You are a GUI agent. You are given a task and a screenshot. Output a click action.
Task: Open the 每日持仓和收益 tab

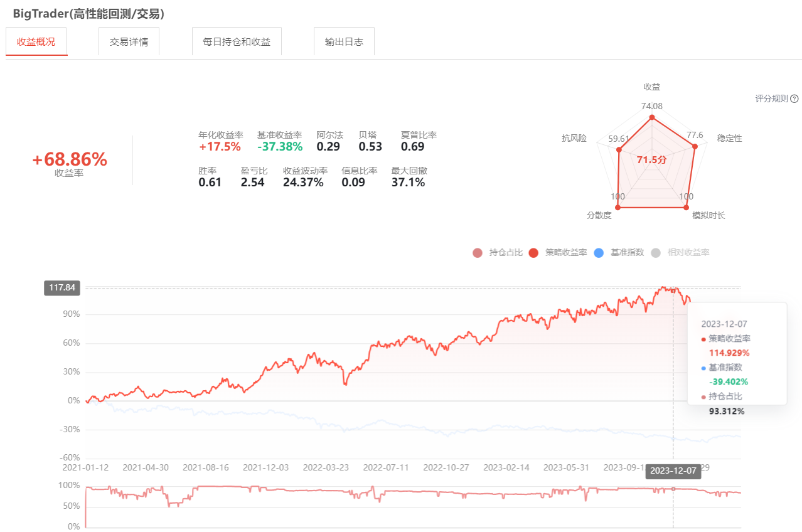237,42
